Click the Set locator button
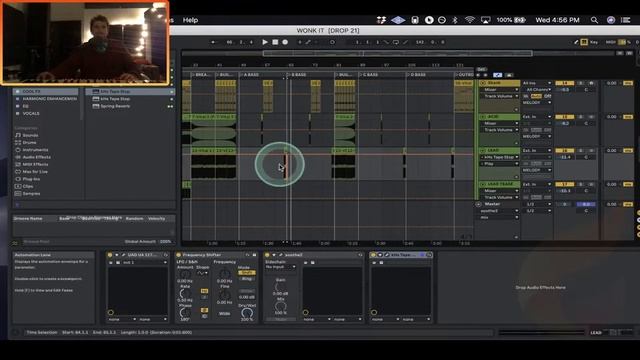 pos(481,69)
